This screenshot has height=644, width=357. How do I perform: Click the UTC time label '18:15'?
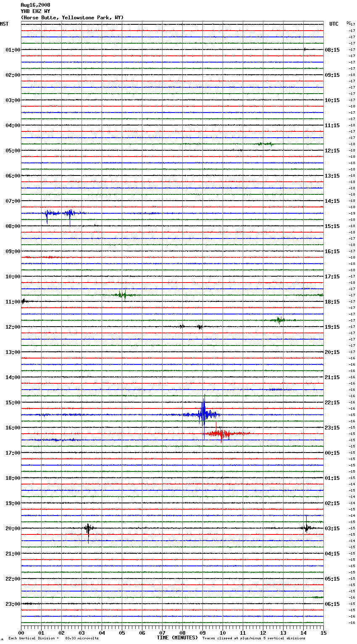(x=332, y=302)
